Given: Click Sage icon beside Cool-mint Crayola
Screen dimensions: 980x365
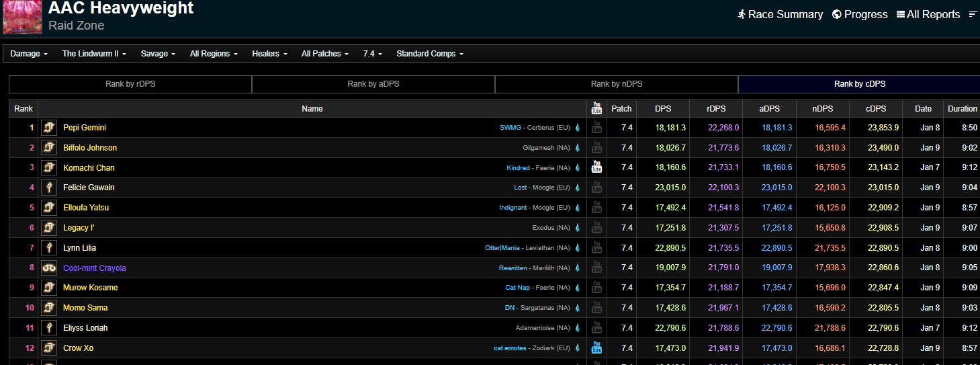Looking at the screenshot, I should tap(49, 268).
